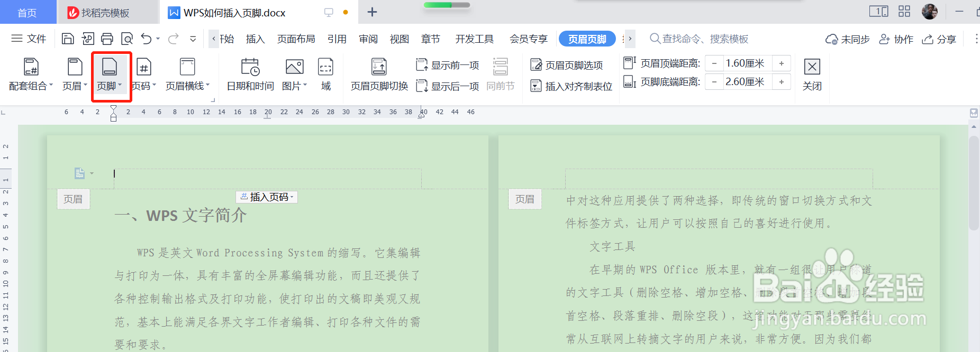Open the 会员专享 tab
Screen dimensions: 980x352
[x=529, y=39]
